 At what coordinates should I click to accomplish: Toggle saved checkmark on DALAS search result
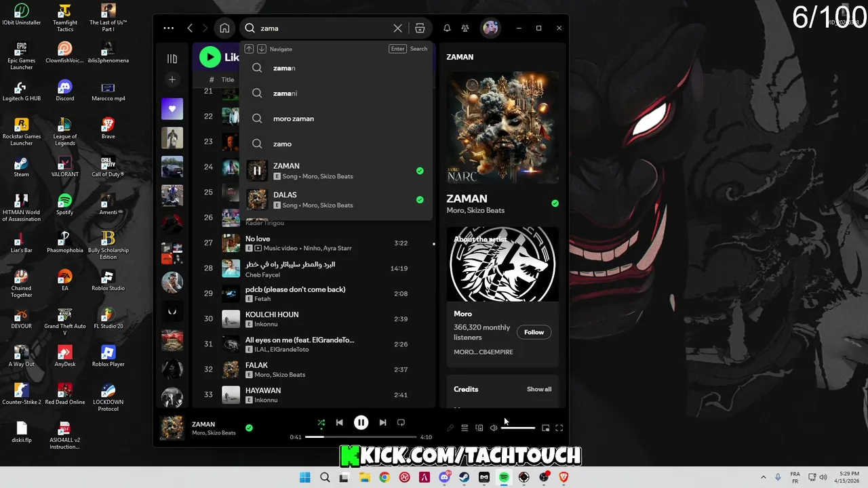click(420, 199)
